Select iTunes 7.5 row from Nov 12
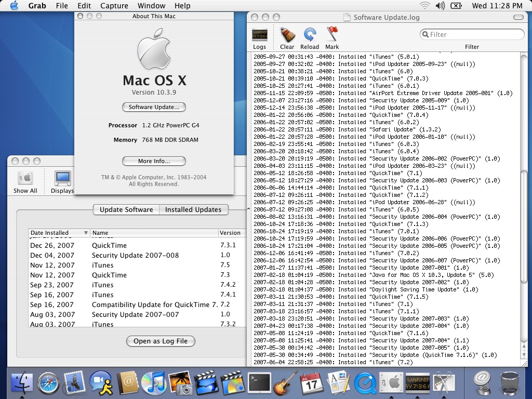Viewport: 532px width, 399px height. (137, 265)
